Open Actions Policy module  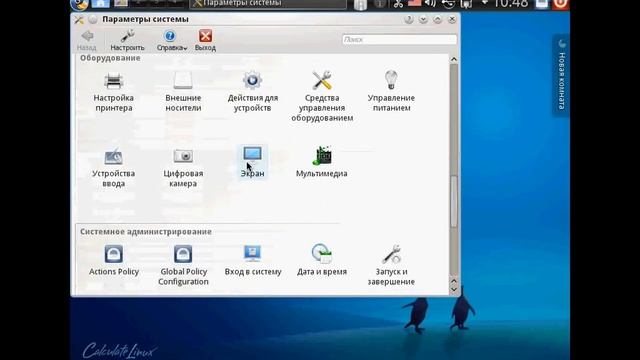pos(114,260)
